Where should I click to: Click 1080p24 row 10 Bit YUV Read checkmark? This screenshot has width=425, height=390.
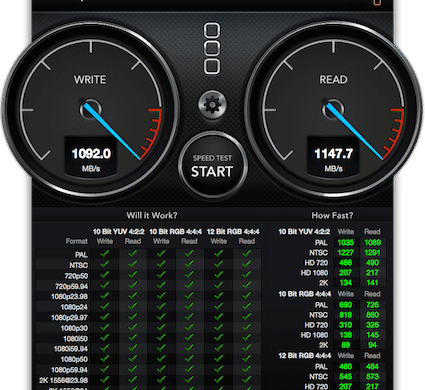[x=133, y=306]
